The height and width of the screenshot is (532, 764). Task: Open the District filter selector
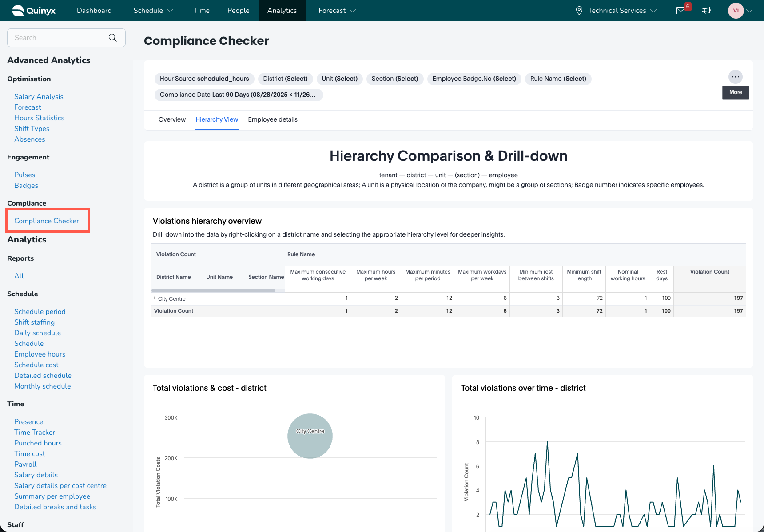click(285, 79)
